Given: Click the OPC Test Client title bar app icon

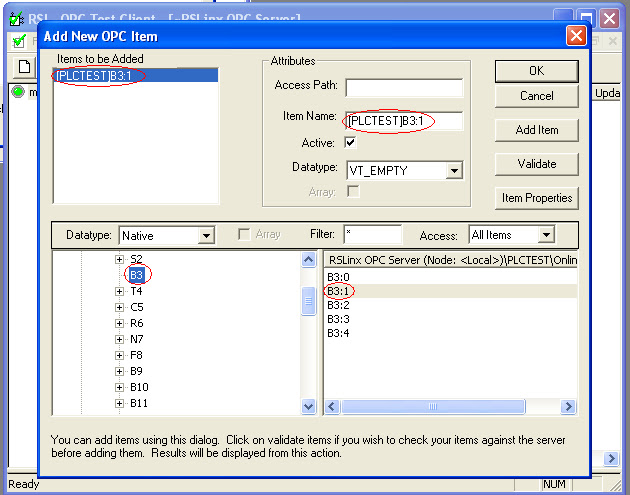Looking at the screenshot, I should 16,19.
